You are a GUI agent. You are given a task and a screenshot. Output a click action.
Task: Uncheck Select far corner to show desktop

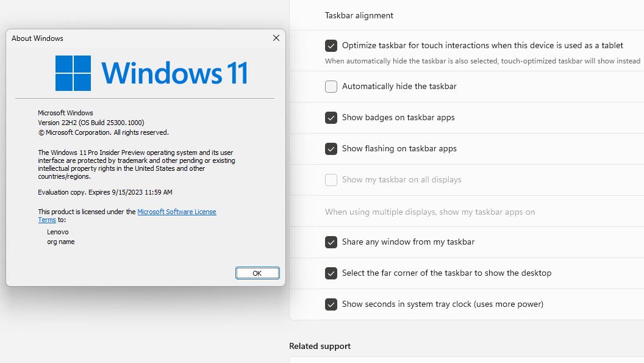pos(331,273)
